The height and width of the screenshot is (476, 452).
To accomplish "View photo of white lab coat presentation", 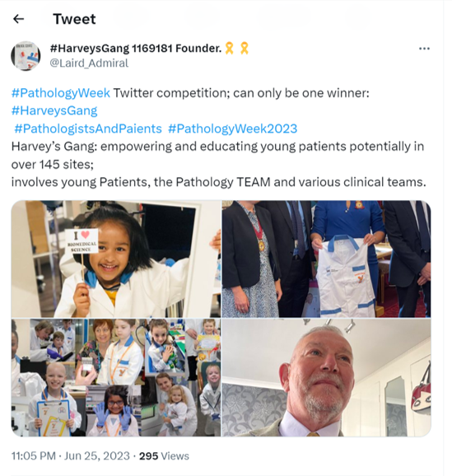I will pyautogui.click(x=326, y=259).
